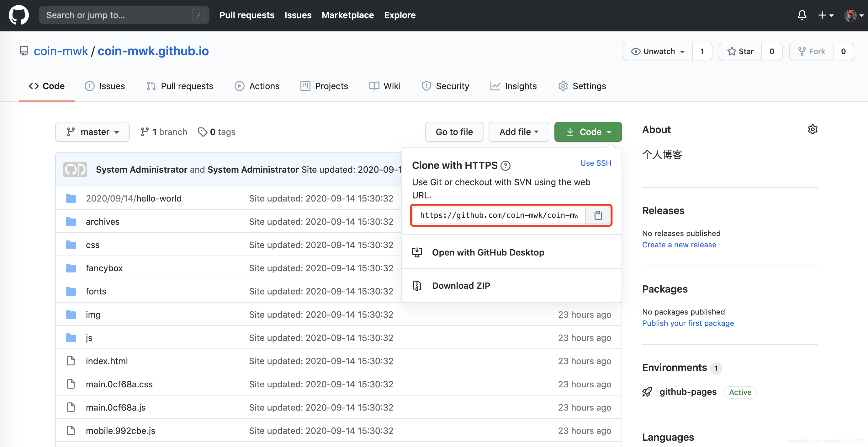Switch to the repository Code tab
This screenshot has width=868, height=447.
point(47,86)
